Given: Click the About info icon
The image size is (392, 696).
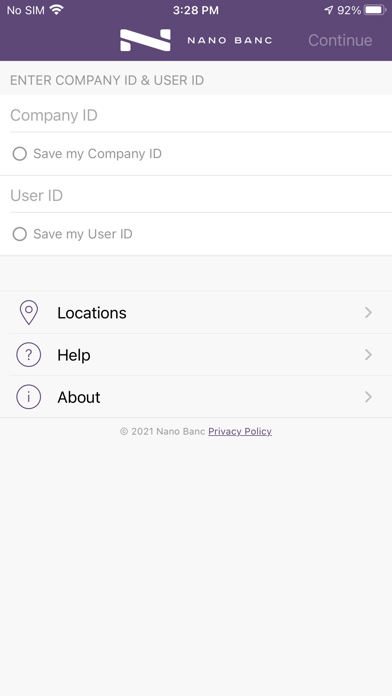Looking at the screenshot, I should [x=29, y=397].
